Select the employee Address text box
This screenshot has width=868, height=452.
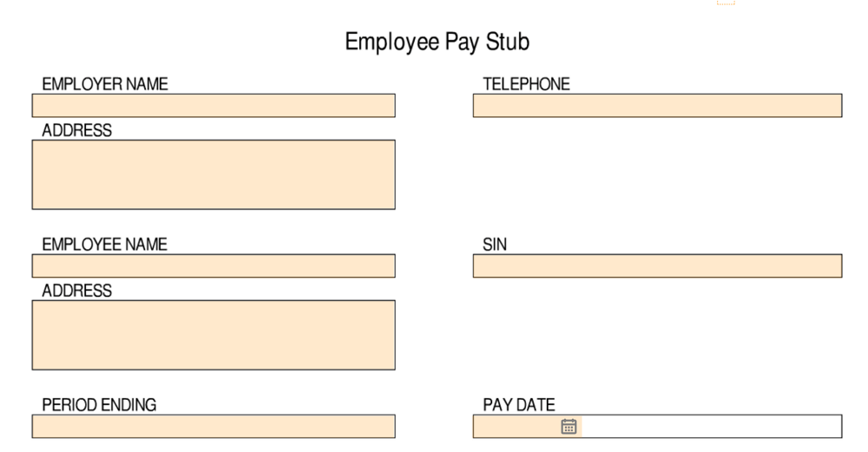(x=214, y=335)
